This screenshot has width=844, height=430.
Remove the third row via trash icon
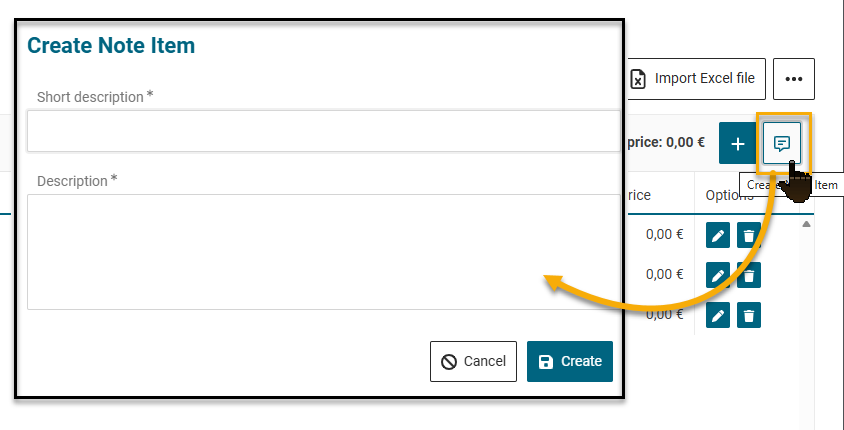click(748, 315)
